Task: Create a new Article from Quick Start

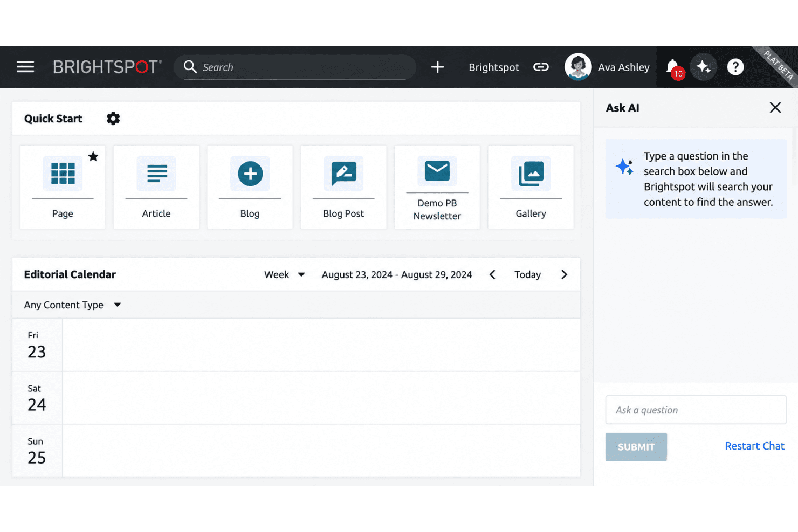Action: click(156, 187)
